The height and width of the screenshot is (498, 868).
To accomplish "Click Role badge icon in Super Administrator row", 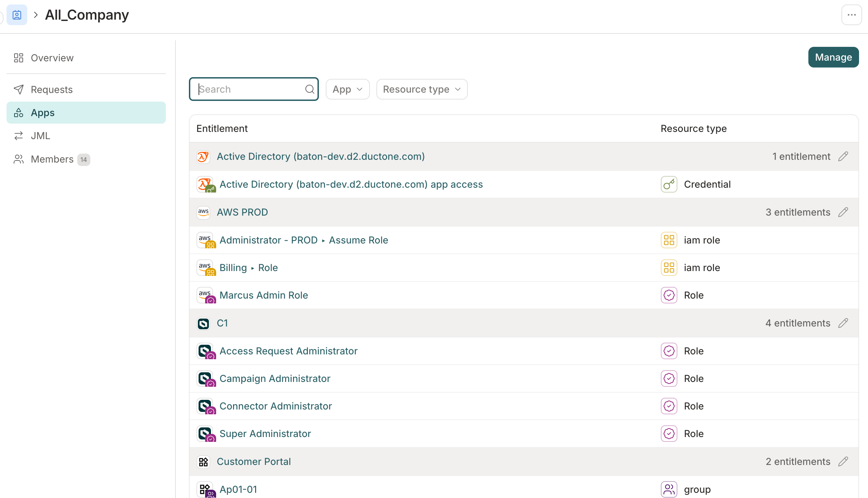I will [669, 434].
